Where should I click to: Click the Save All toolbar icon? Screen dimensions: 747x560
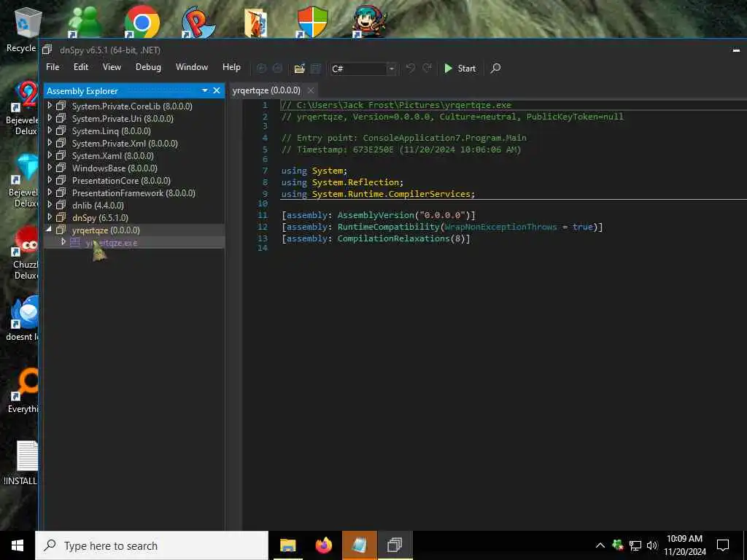(x=315, y=69)
